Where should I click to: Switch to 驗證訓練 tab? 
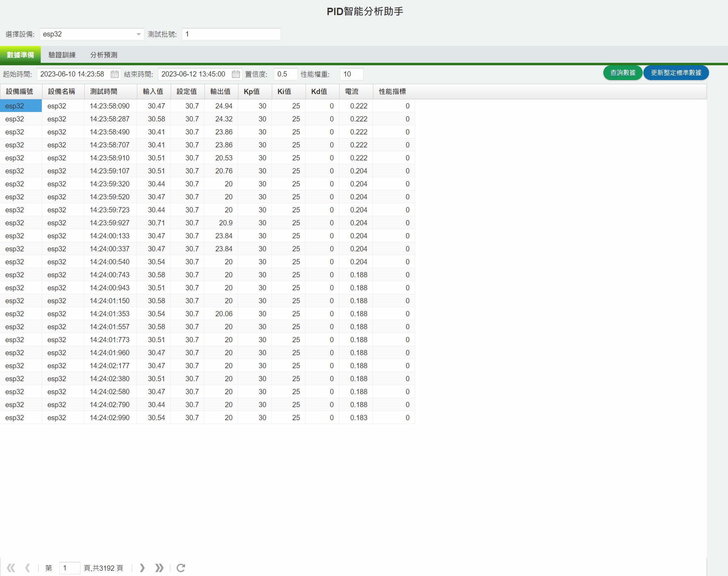coord(62,55)
